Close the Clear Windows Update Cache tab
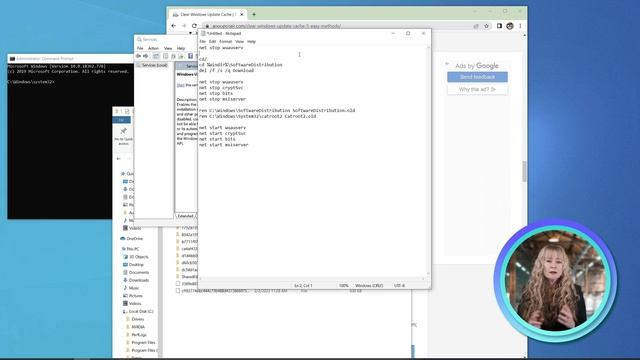Viewport: 640px width, 360px height. point(242,14)
